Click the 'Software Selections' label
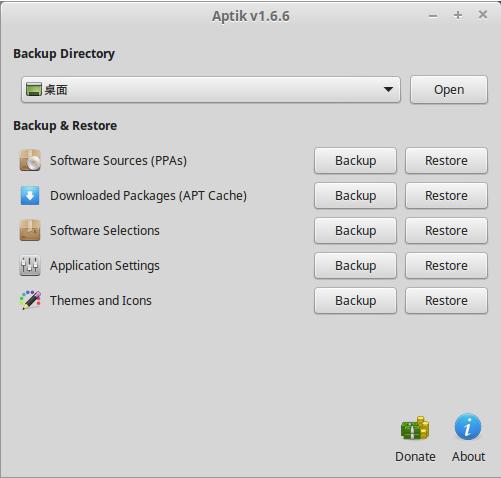The height and width of the screenshot is (478, 501). coord(105,230)
